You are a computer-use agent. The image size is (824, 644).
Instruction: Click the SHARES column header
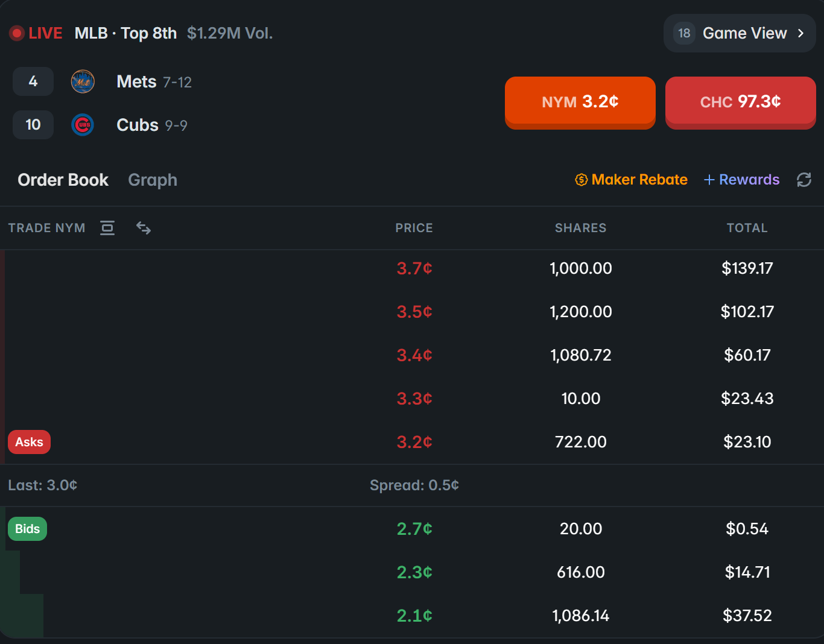point(581,228)
